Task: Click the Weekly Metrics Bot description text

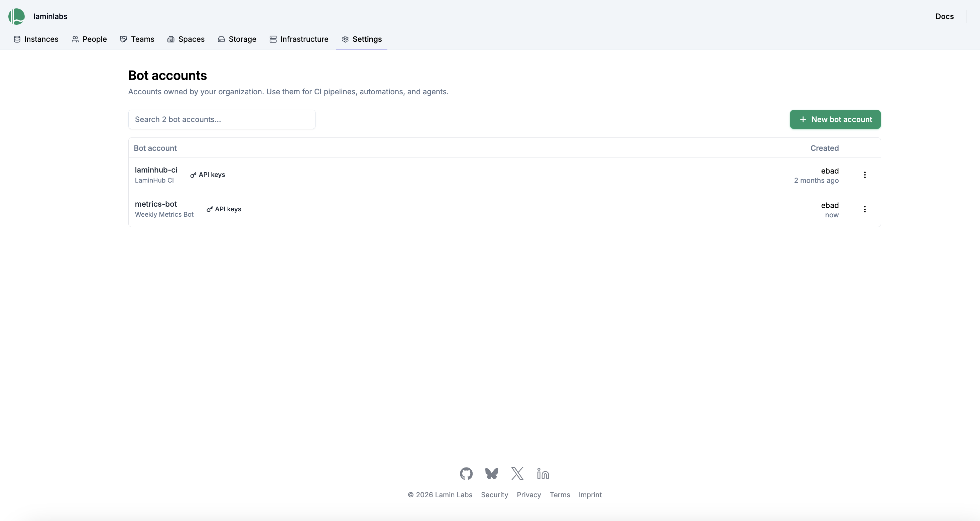Action: (x=164, y=215)
